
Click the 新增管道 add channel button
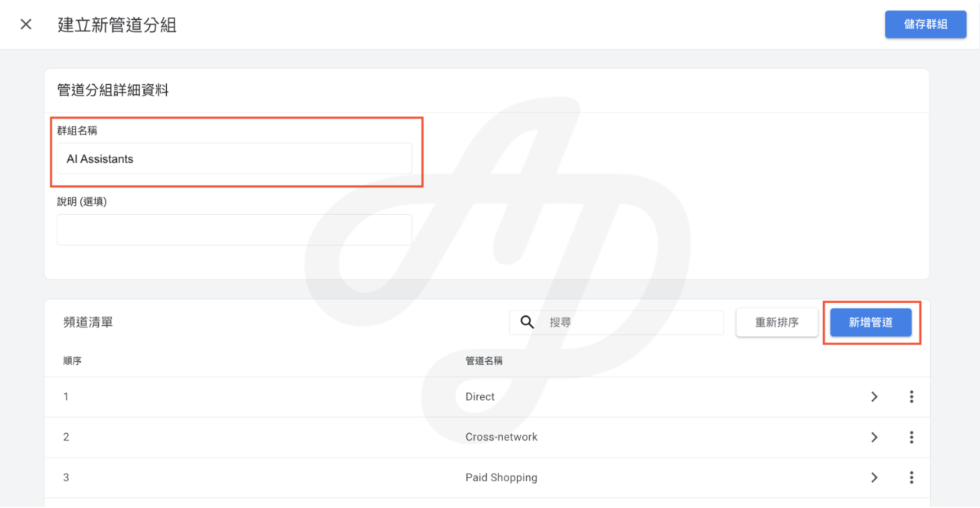coord(871,323)
